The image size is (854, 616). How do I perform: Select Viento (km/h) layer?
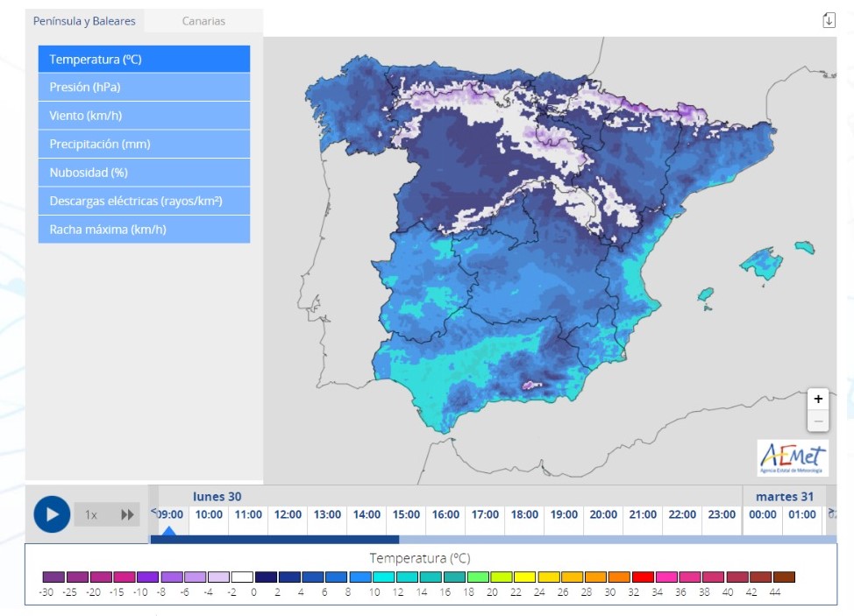144,116
